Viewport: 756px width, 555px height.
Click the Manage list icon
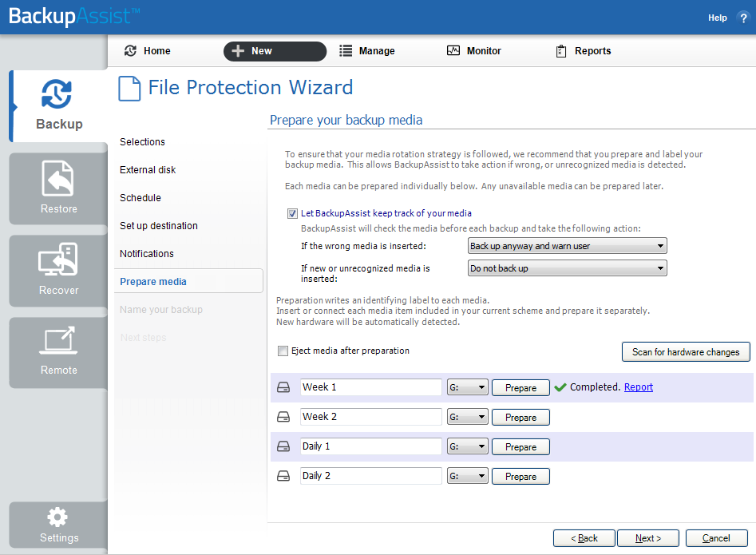[x=345, y=50]
